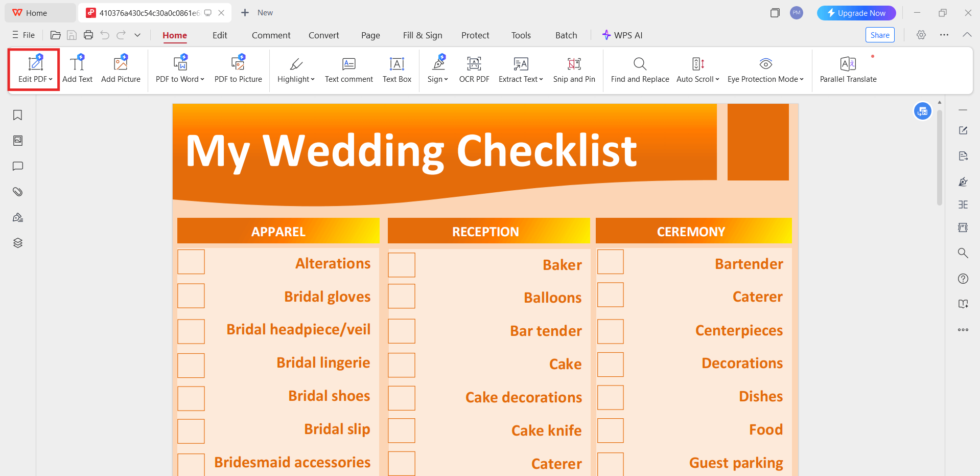This screenshot has height=476, width=980.
Task: Click the Upgrade Now button
Action: (856, 13)
